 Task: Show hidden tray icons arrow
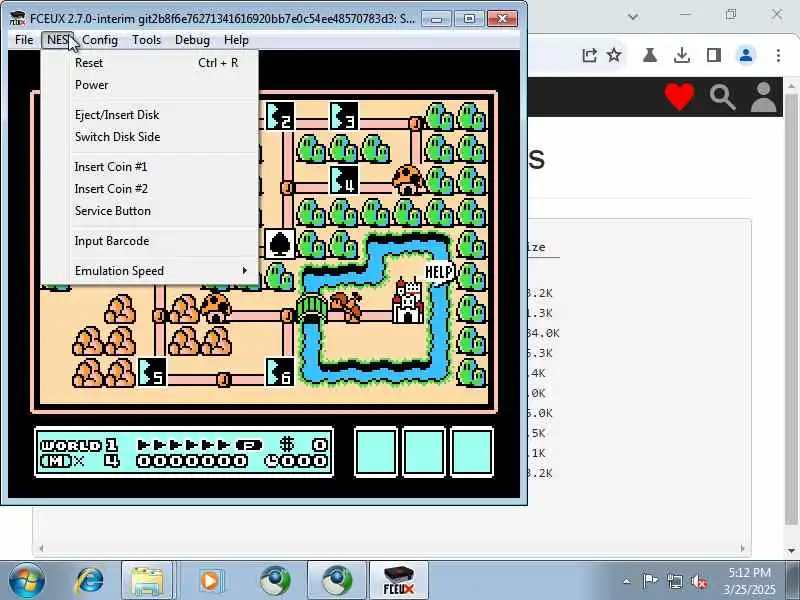pos(627,581)
